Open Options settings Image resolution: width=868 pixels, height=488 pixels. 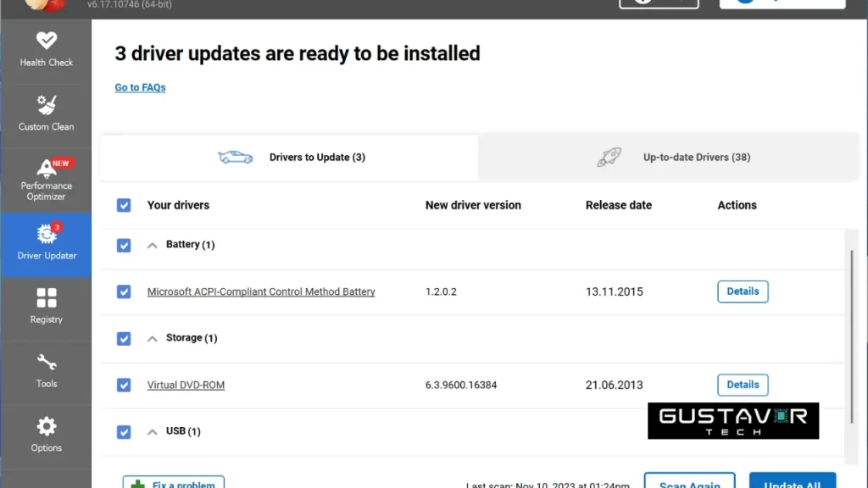[46, 436]
